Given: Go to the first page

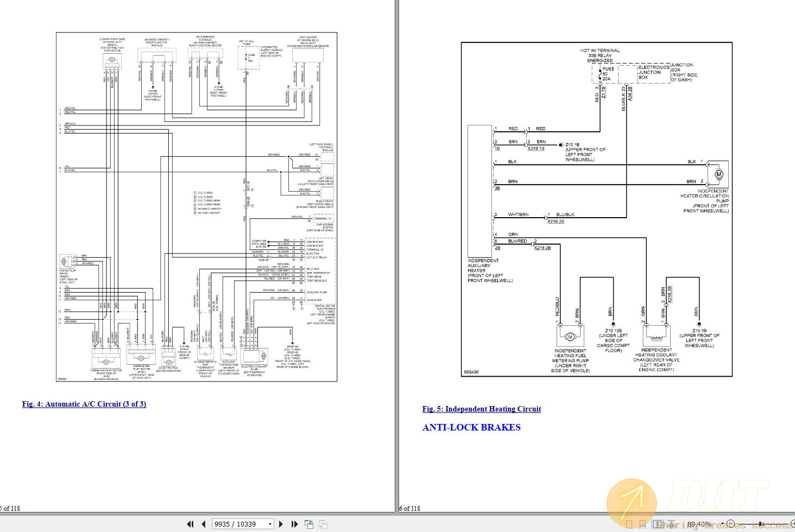Looking at the screenshot, I should click(190, 524).
